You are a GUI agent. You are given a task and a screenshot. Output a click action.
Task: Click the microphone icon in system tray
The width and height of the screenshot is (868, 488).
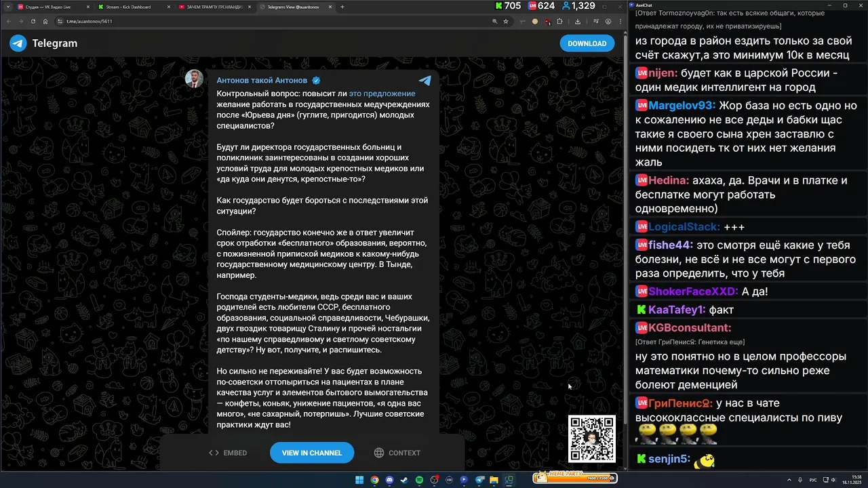[x=800, y=480]
